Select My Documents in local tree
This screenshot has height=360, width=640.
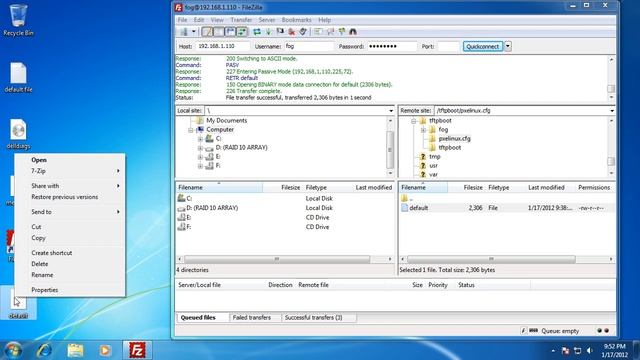(227, 121)
